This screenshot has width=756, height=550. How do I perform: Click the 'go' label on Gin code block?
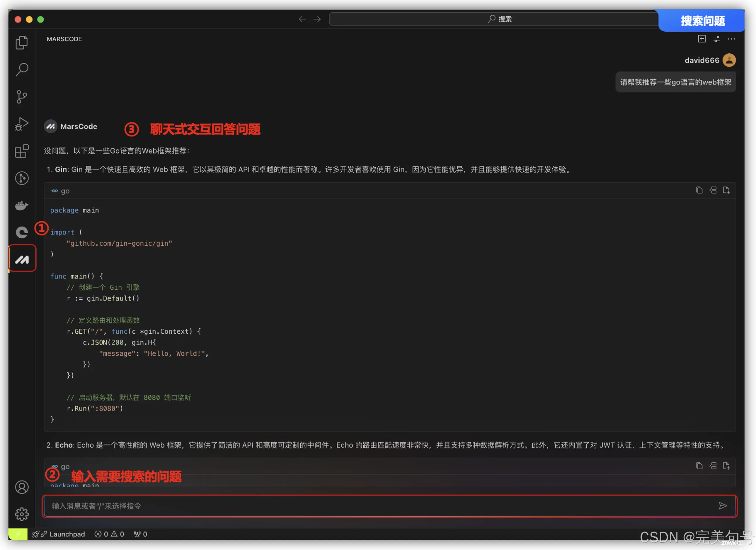pos(65,191)
